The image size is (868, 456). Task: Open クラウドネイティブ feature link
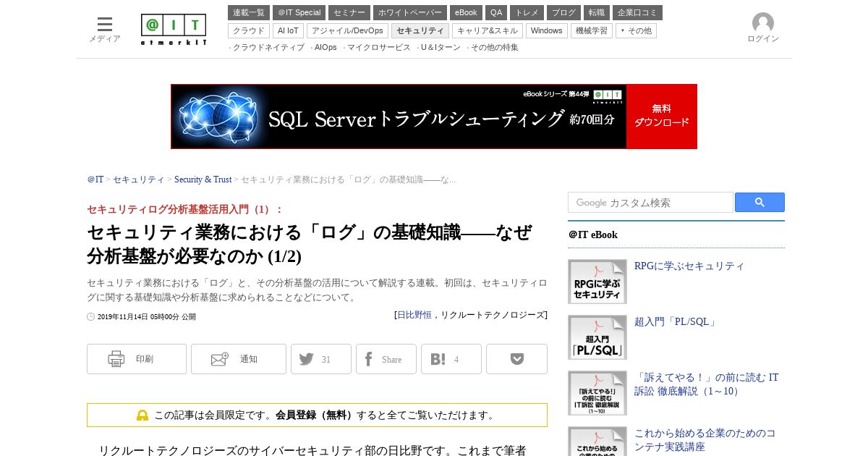click(x=268, y=47)
